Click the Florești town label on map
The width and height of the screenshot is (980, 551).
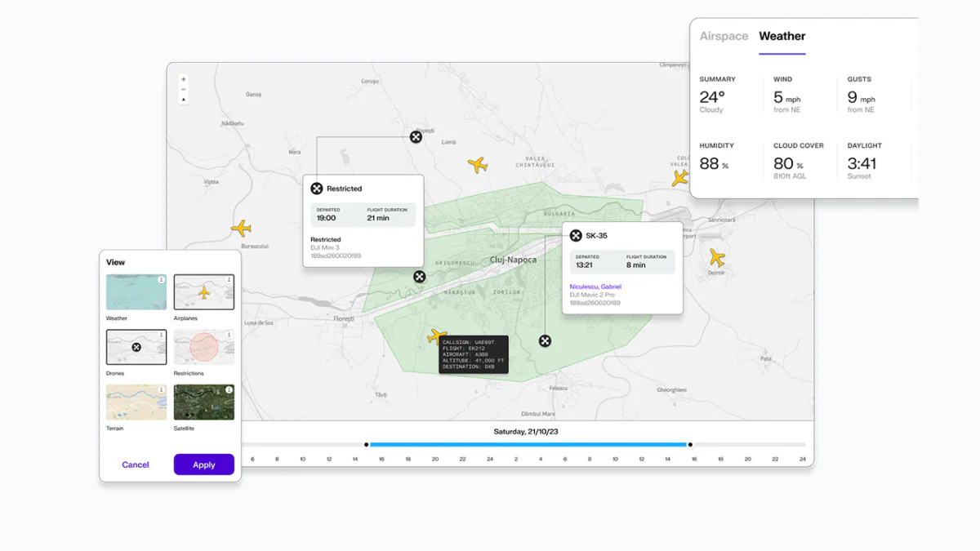(x=345, y=318)
